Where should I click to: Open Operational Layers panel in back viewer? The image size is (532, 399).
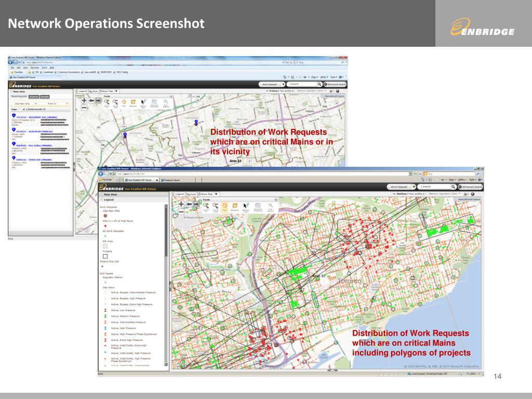(334, 96)
